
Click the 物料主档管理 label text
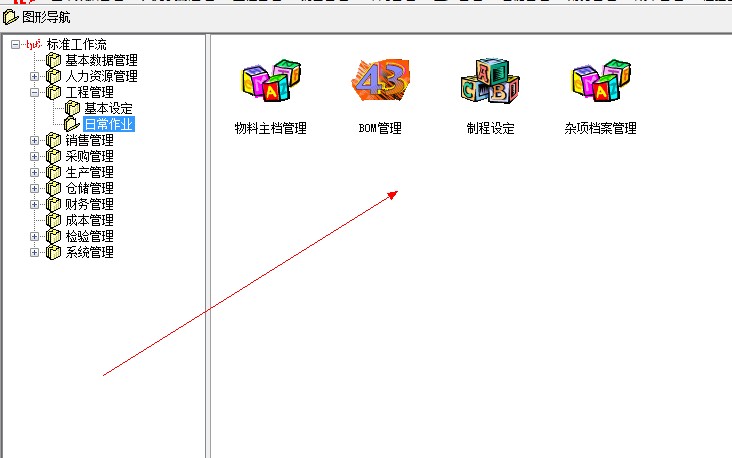pos(271,128)
